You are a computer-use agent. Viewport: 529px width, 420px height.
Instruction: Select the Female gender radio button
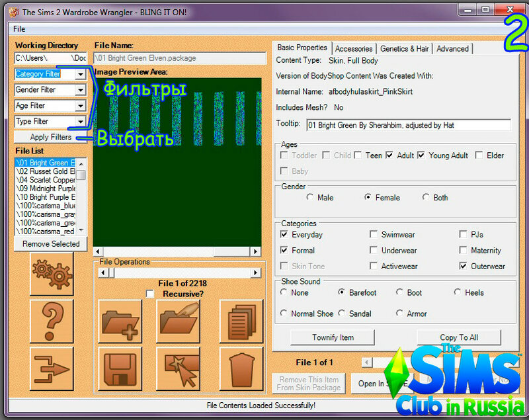[368, 197]
